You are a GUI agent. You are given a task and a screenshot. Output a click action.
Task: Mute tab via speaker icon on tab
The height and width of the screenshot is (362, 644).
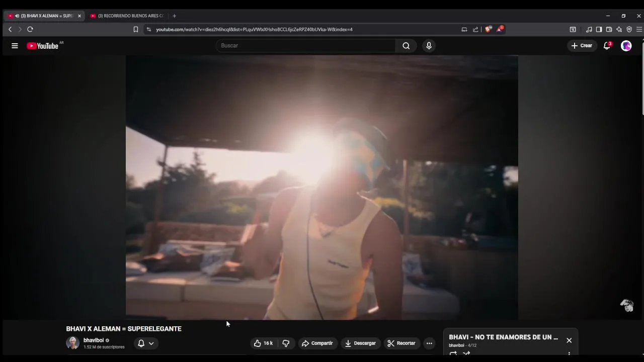[17, 16]
